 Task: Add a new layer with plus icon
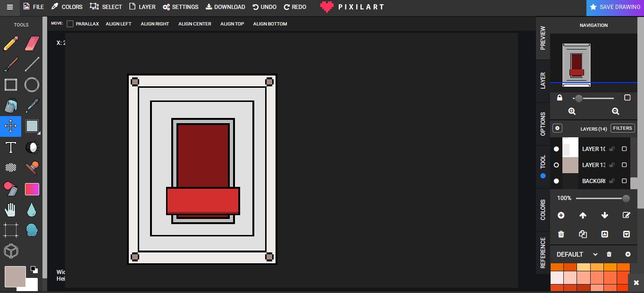561,215
